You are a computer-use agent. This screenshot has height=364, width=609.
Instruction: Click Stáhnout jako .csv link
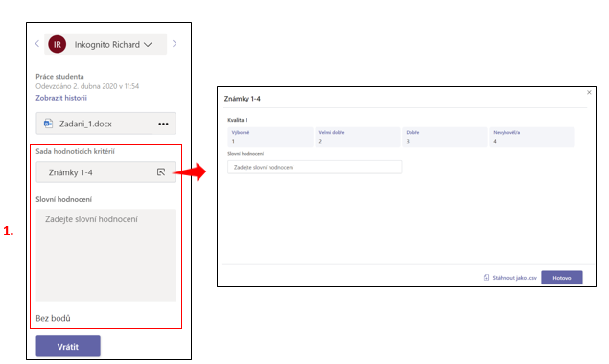coord(514,278)
